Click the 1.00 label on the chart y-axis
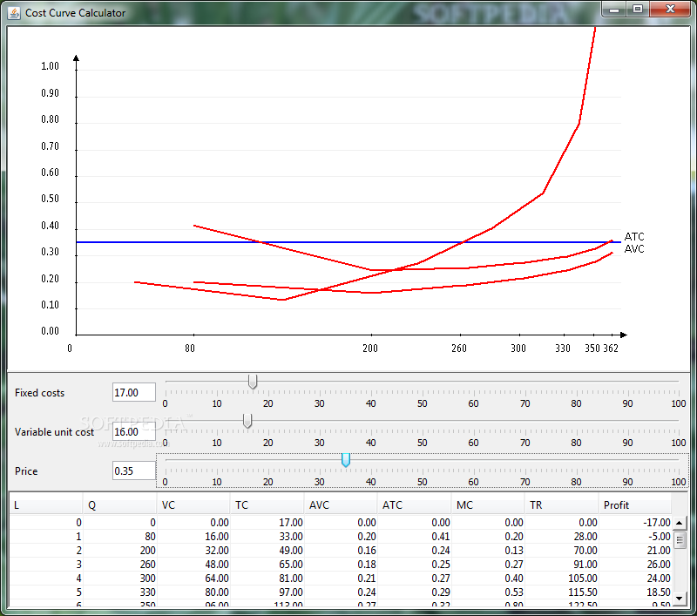Image resolution: width=697 pixels, height=616 pixels. (50, 66)
